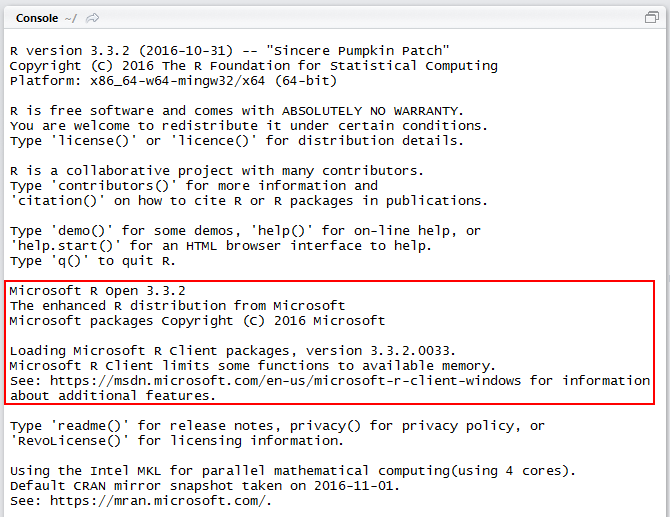Click the "Type 'q()' to quit R" line

click(x=93, y=261)
